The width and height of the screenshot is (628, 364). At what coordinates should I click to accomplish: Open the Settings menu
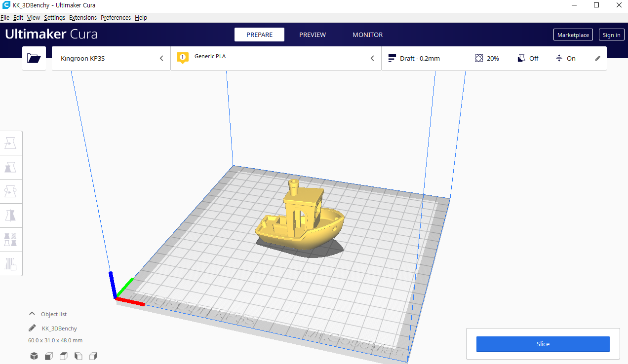(54, 17)
